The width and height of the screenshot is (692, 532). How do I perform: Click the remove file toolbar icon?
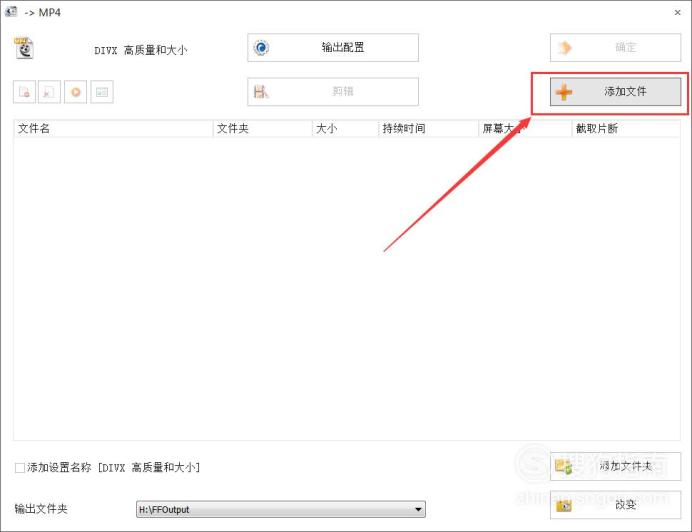(x=24, y=92)
